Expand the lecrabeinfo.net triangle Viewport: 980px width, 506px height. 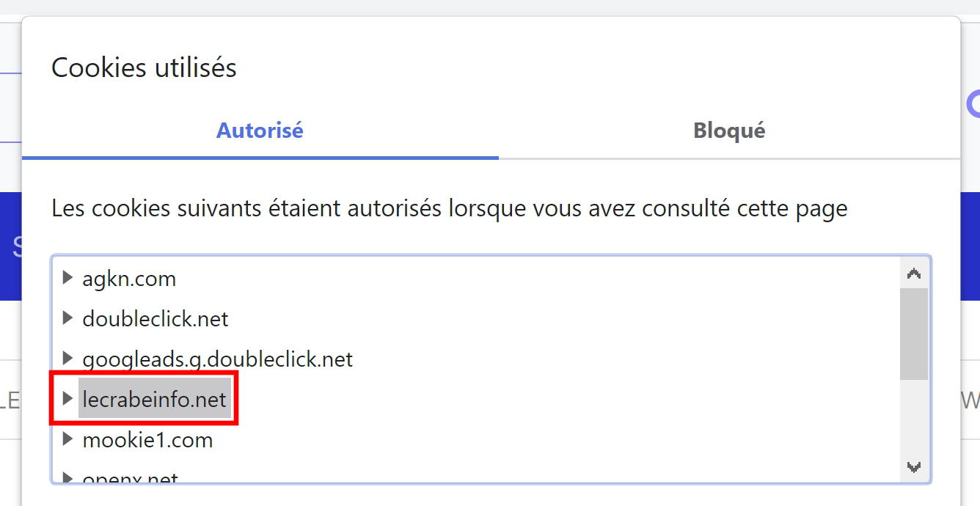coord(67,398)
